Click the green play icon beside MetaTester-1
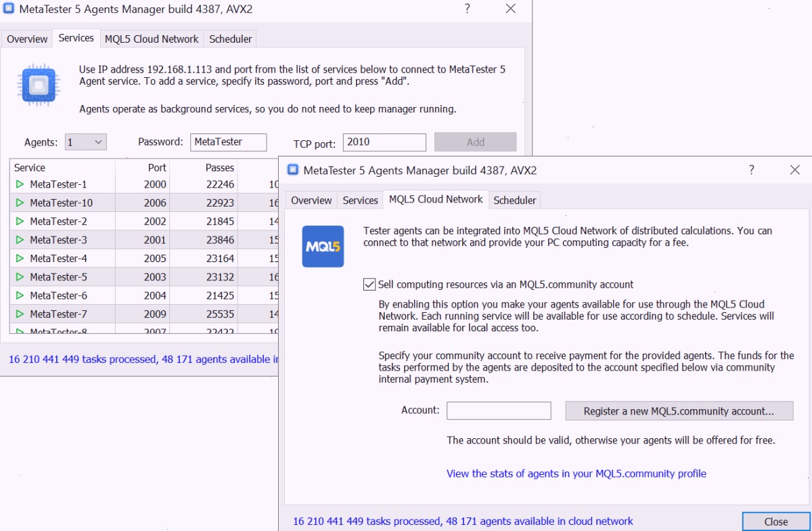This screenshot has height=531, width=812. 20,184
